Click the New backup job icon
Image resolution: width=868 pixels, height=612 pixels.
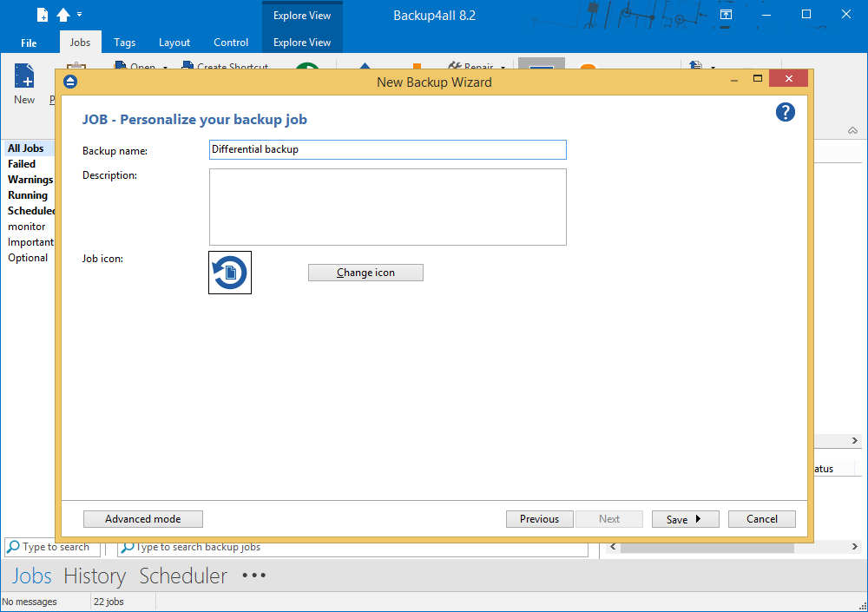point(24,78)
